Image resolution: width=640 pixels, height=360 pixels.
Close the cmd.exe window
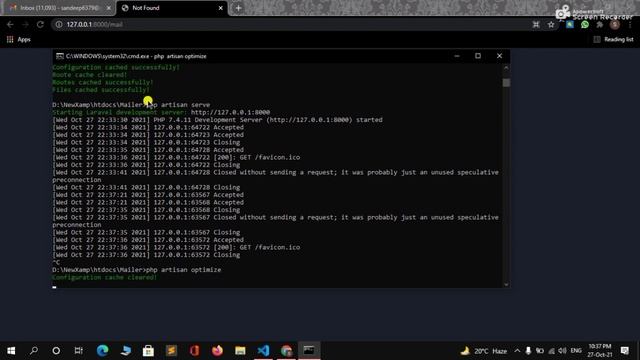point(499,56)
